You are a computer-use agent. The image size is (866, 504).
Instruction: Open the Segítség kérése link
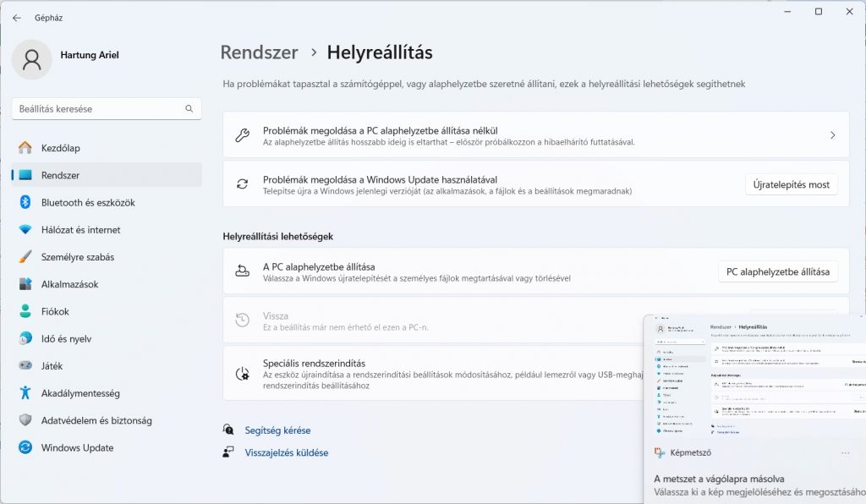pyautogui.click(x=277, y=430)
